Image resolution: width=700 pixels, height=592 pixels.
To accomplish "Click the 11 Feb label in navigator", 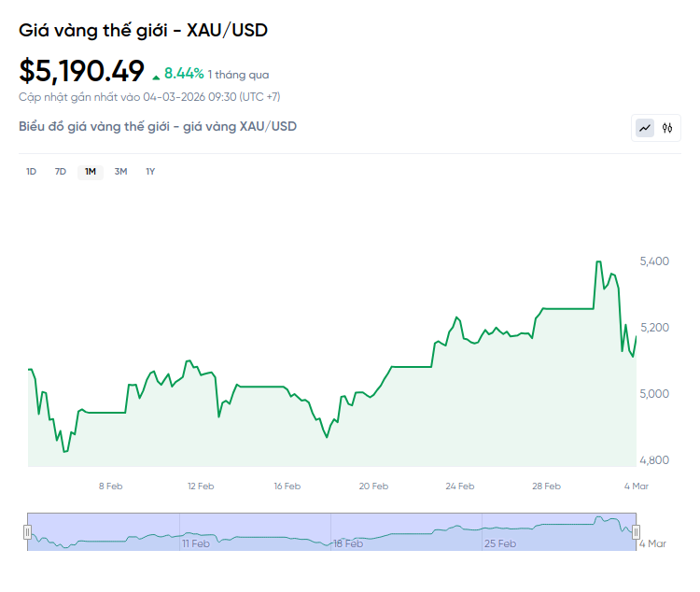I will tap(197, 543).
